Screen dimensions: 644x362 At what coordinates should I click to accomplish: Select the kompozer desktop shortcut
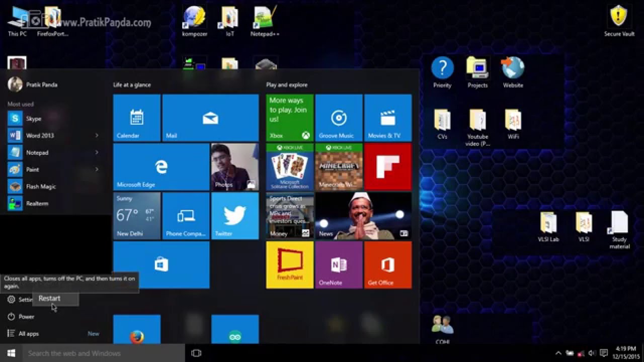pyautogui.click(x=194, y=22)
